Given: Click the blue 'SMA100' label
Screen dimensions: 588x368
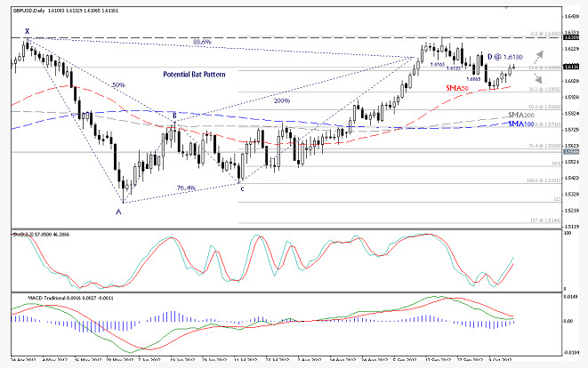Looking at the screenshot, I should [x=521, y=124].
